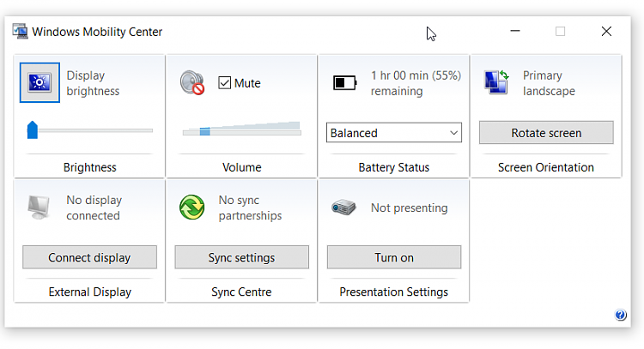Click the external display monitor icon
Image resolution: width=644 pixels, height=349 pixels.
[39, 208]
